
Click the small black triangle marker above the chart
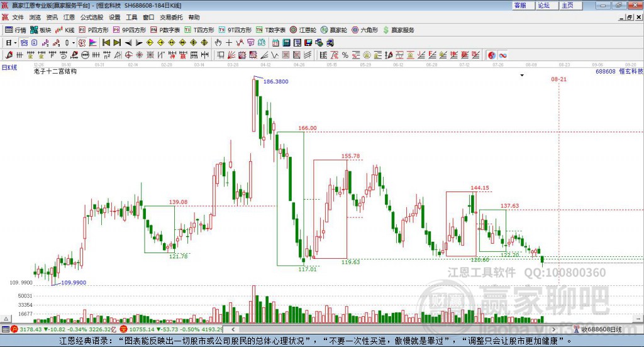click(x=522, y=75)
